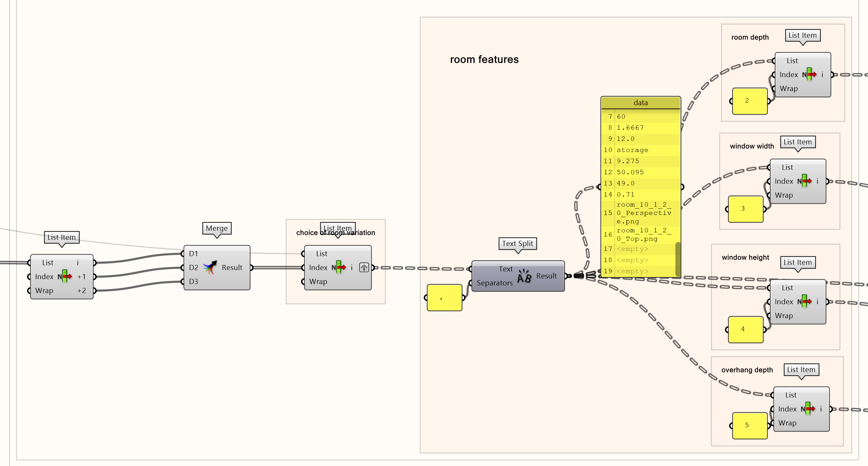Click the Separators input of Text Split
This screenshot has height=466, width=868.
[495, 283]
